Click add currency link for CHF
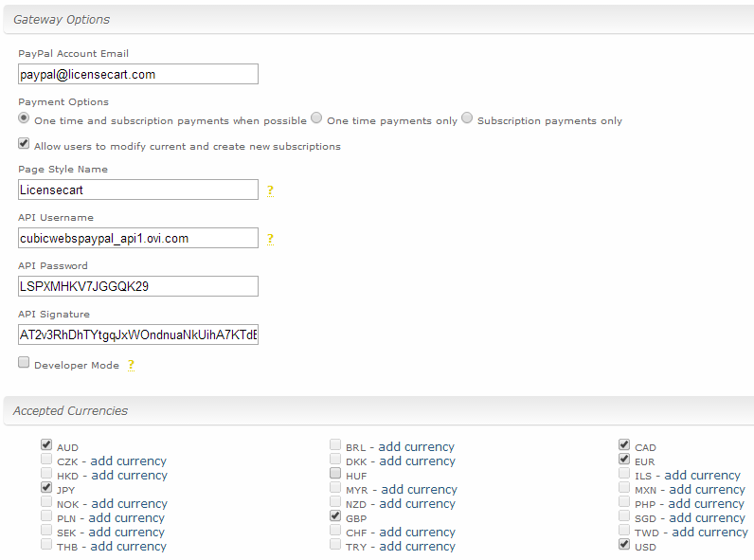This screenshot has height=560, width=754. pyautogui.click(x=418, y=533)
